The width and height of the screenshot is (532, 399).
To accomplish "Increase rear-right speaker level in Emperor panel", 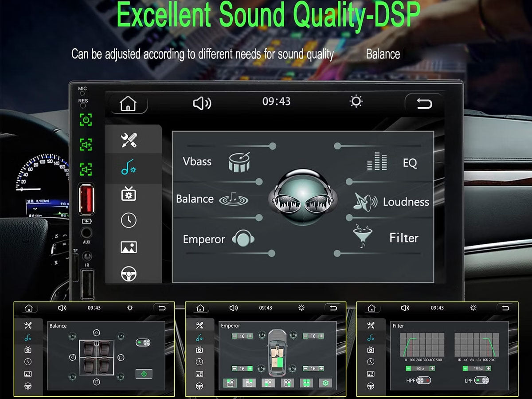I will pos(321,368).
